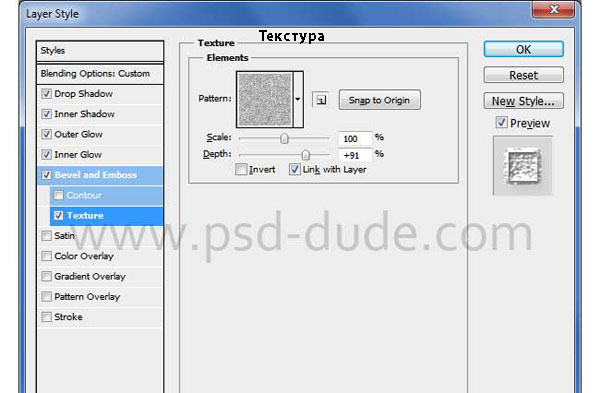Open the pattern picker dropdown arrow

point(298,99)
